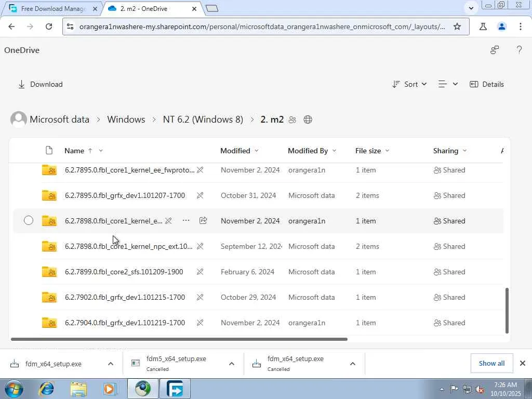532x399 pixels.
Task: Click share icon on 6.2.7898.0.fbl_core1_kernel_e... row
Action: (203, 220)
